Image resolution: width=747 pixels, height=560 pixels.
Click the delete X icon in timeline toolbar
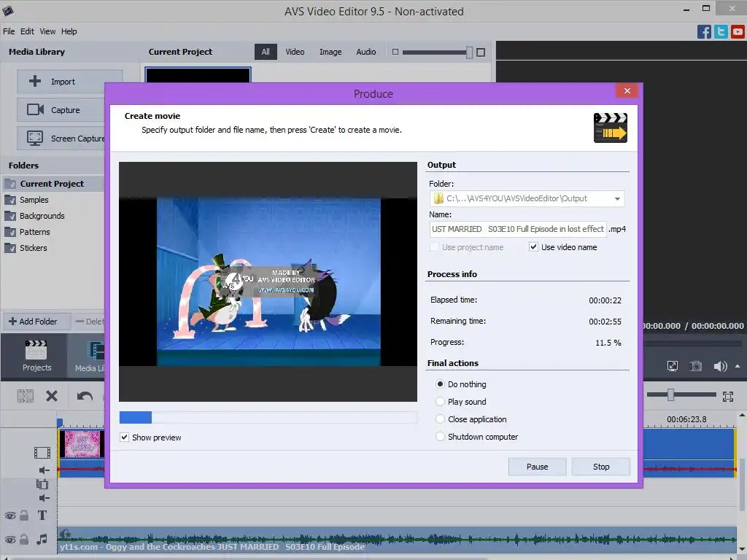coord(52,396)
